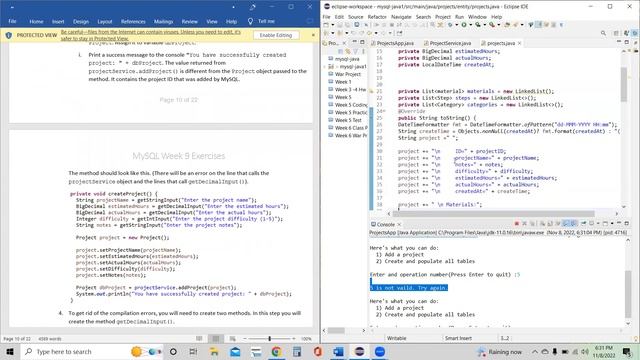
Task: Open Eclipse Run menu
Action: coord(459,17)
